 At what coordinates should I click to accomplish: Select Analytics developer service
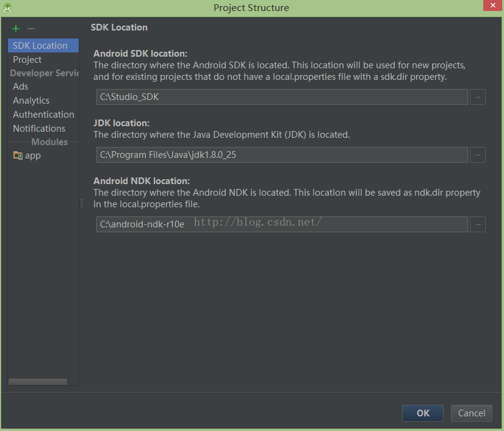(x=43, y=101)
